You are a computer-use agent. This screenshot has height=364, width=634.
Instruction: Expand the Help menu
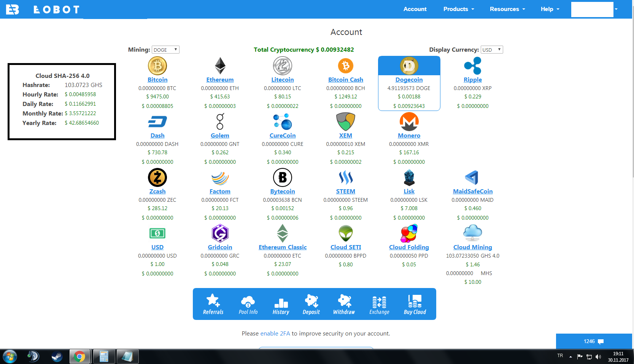click(x=550, y=9)
